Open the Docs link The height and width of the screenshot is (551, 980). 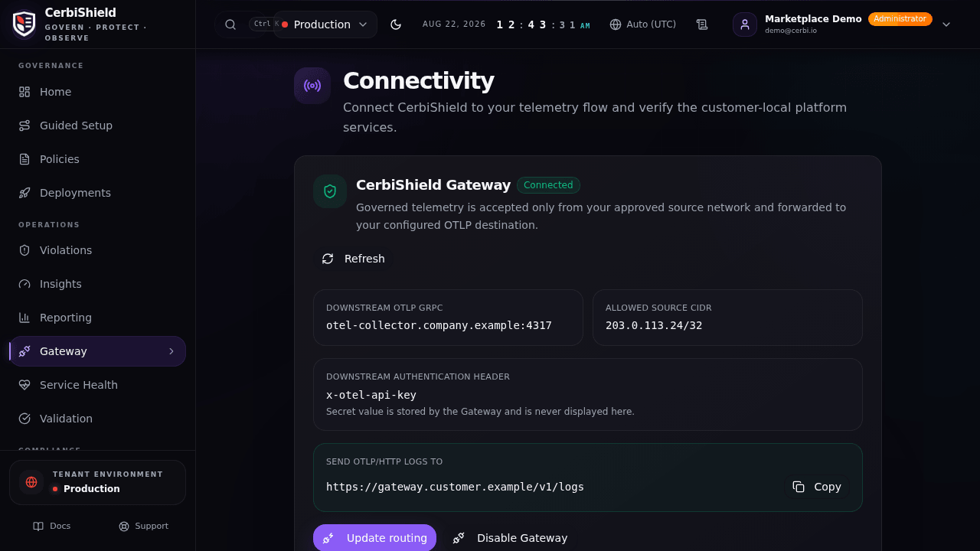click(52, 526)
